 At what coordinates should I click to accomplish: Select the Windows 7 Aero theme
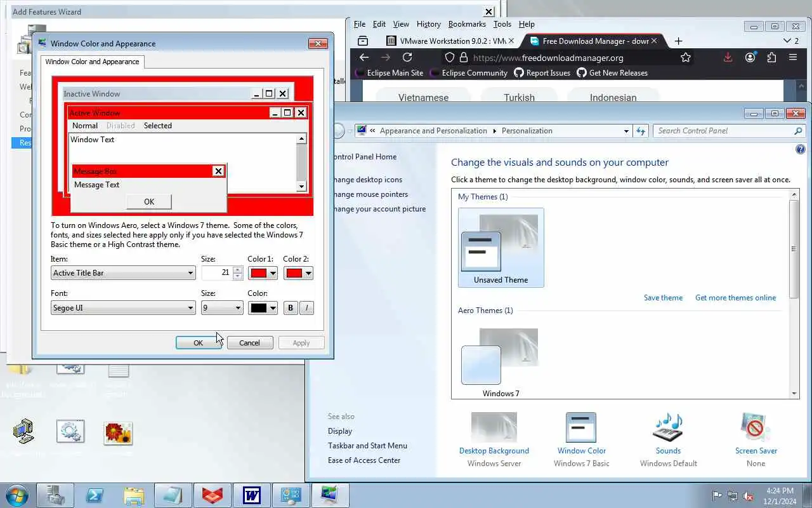click(501, 362)
